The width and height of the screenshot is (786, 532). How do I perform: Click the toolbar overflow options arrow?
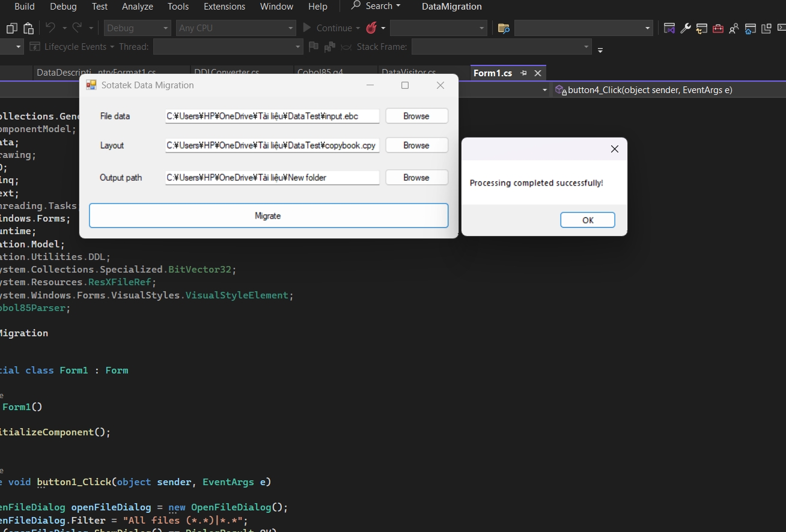point(600,50)
